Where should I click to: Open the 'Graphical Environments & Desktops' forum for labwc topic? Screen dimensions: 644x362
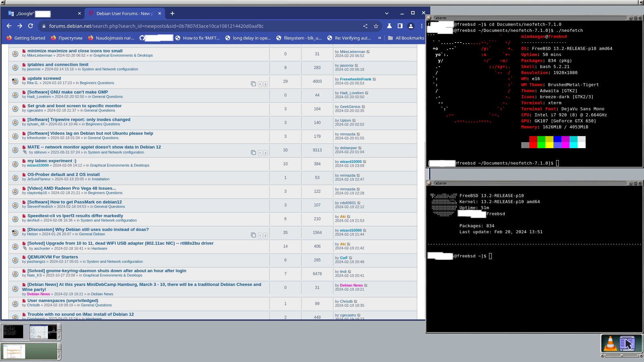point(119,166)
